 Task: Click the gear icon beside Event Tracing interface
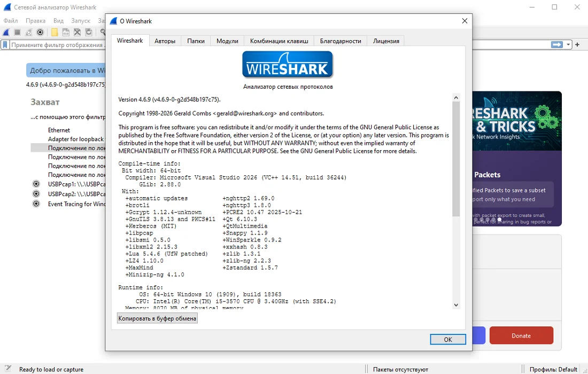tap(36, 204)
